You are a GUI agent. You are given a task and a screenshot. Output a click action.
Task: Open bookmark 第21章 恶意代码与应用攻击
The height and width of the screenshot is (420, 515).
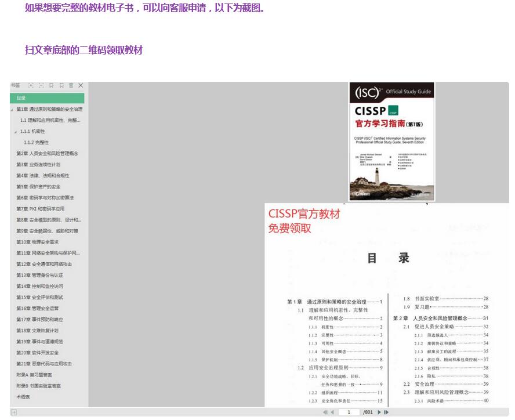pyautogui.click(x=44, y=364)
